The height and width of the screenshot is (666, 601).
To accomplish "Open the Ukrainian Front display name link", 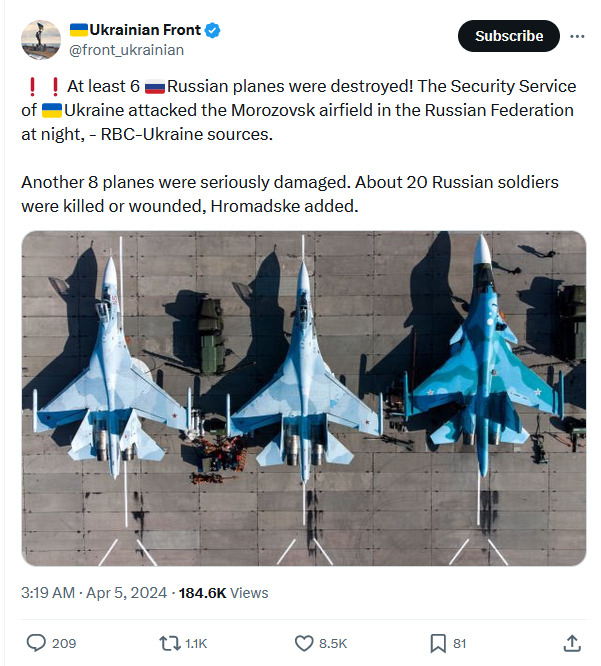I will [x=136, y=31].
